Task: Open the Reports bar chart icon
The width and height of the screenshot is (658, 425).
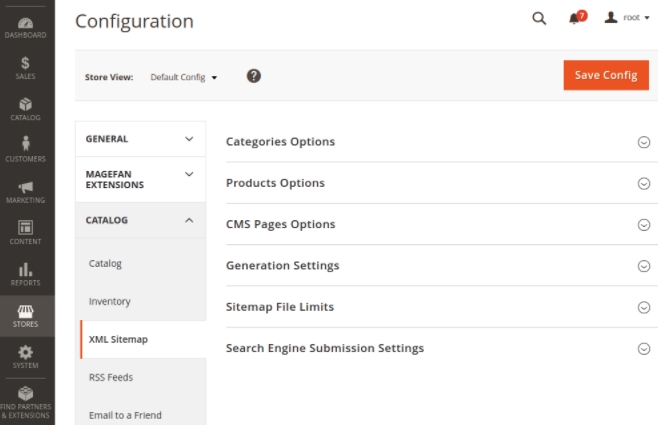Action: tap(26, 274)
